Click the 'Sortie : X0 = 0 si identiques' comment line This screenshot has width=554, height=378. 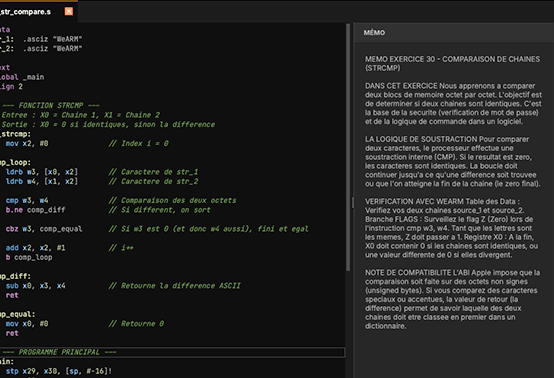tap(108, 125)
